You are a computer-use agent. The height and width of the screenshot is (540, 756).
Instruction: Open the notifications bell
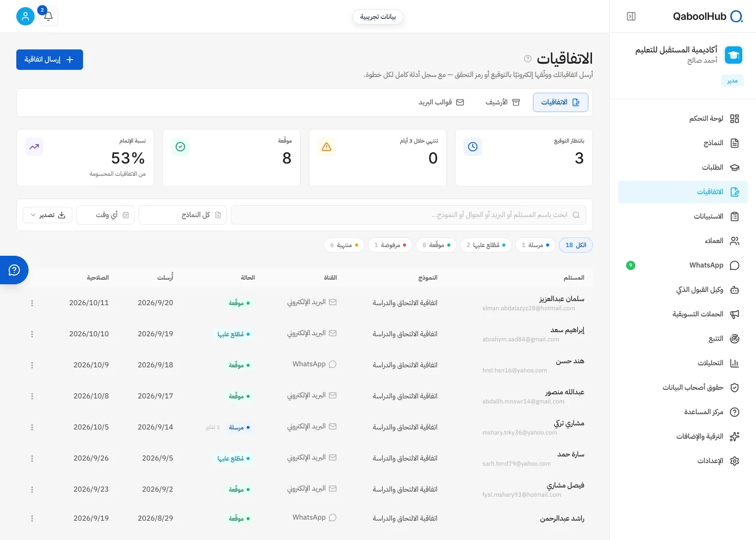[x=48, y=16]
